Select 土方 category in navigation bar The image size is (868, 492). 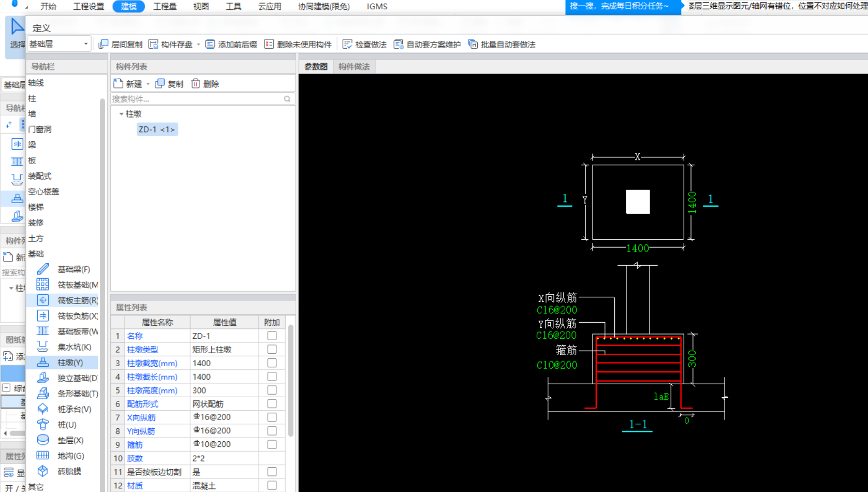36,238
